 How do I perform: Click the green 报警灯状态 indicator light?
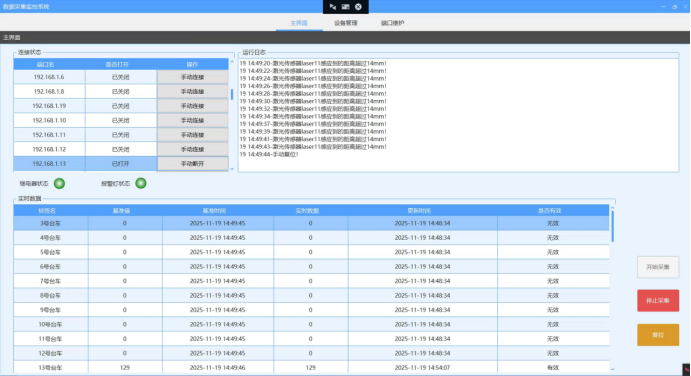tap(141, 183)
